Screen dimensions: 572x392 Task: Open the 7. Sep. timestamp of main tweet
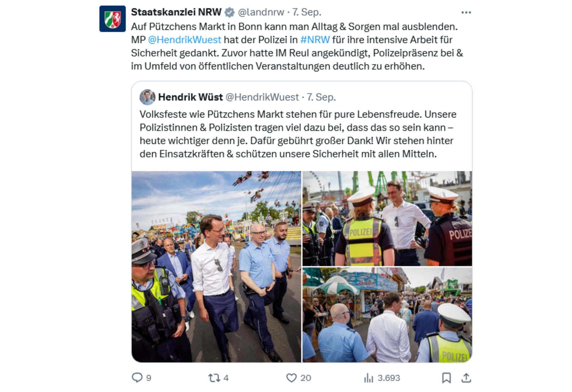click(307, 12)
